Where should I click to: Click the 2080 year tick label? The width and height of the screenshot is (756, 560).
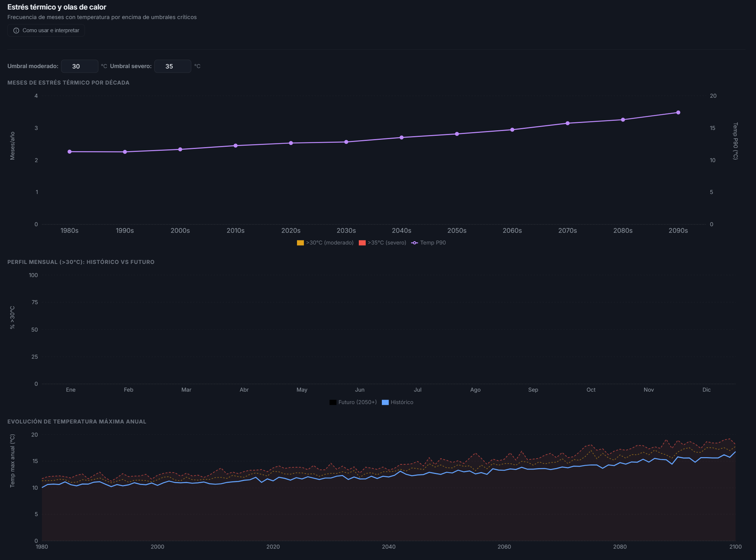(x=620, y=547)
